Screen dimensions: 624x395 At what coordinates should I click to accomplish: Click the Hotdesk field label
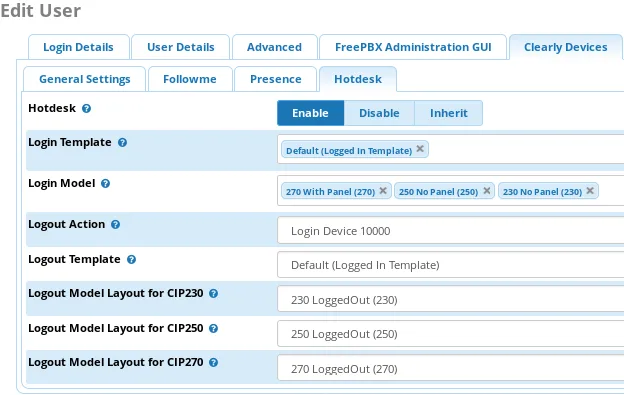[x=52, y=108]
